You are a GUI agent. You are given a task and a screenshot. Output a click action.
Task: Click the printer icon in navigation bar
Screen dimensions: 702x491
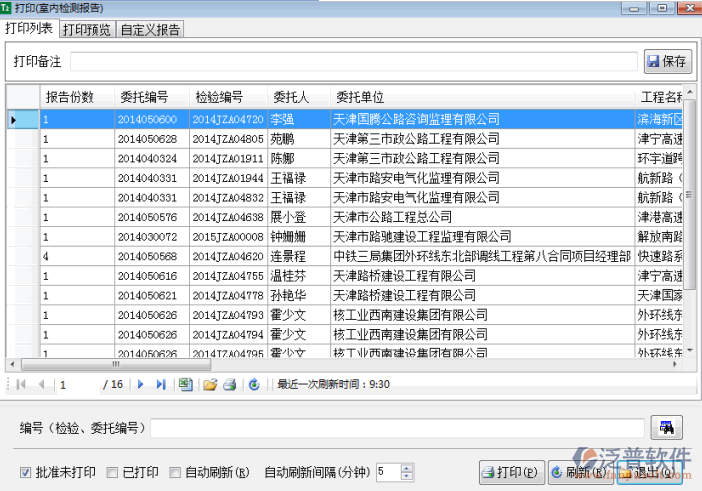pos(229,384)
